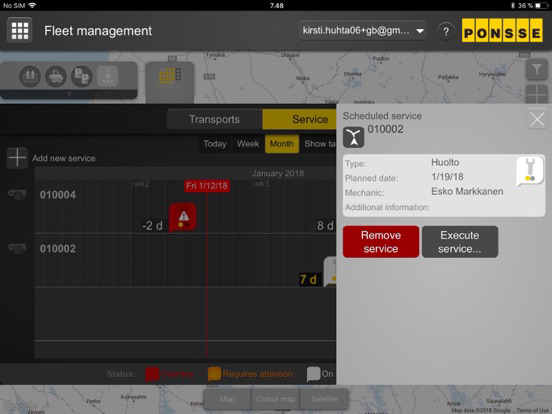Screen dimensions: 552x414
Task: Click mechanic name Esko Markkanen
Action: click(x=467, y=192)
